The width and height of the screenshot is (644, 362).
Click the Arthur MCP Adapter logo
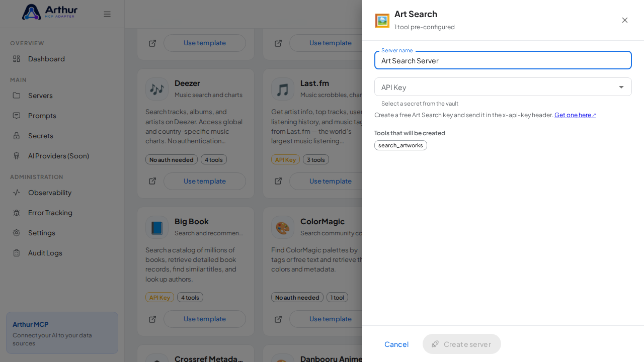(50, 12)
